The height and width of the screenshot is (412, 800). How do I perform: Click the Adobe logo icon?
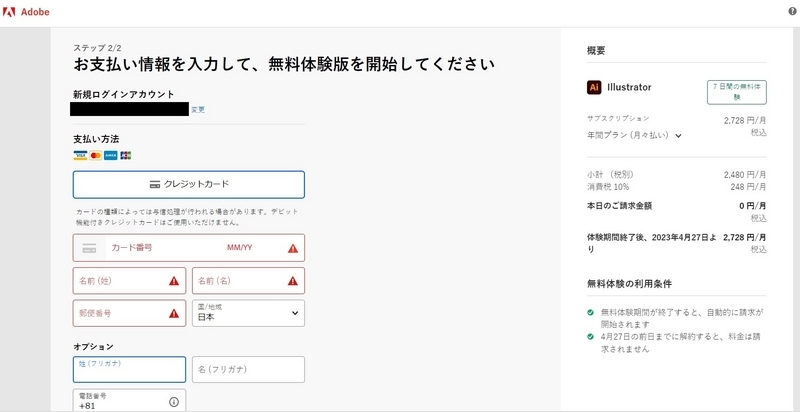tap(9, 12)
